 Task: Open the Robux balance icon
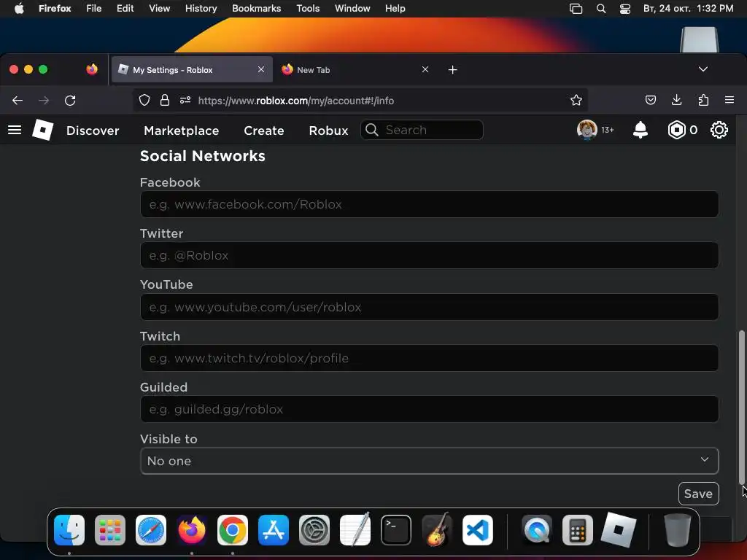tap(676, 130)
